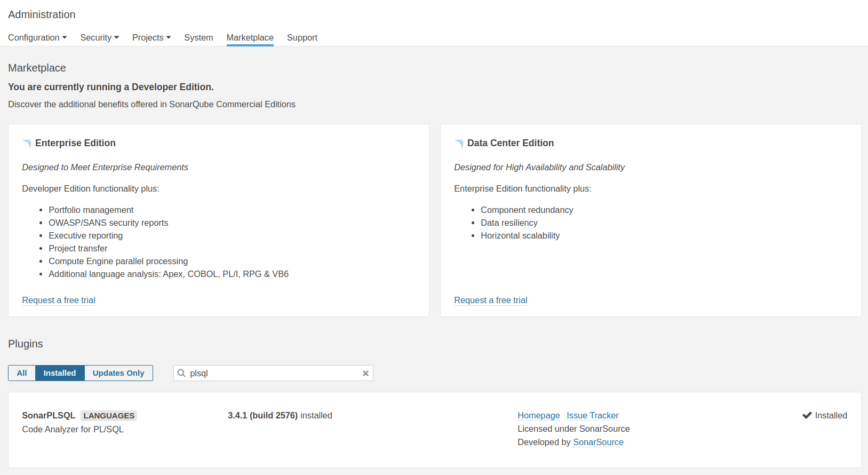Select the Installed plugins filter
The image size is (868, 475).
60,373
